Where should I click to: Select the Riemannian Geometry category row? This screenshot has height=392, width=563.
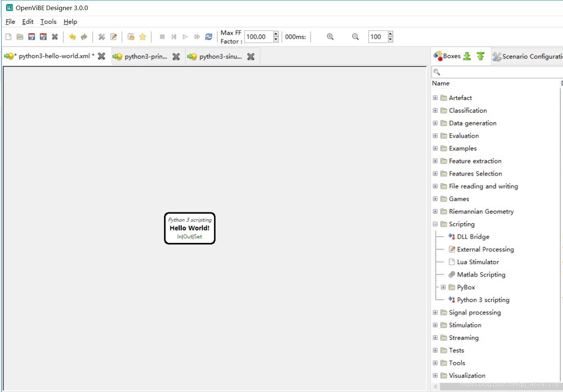[x=481, y=212]
